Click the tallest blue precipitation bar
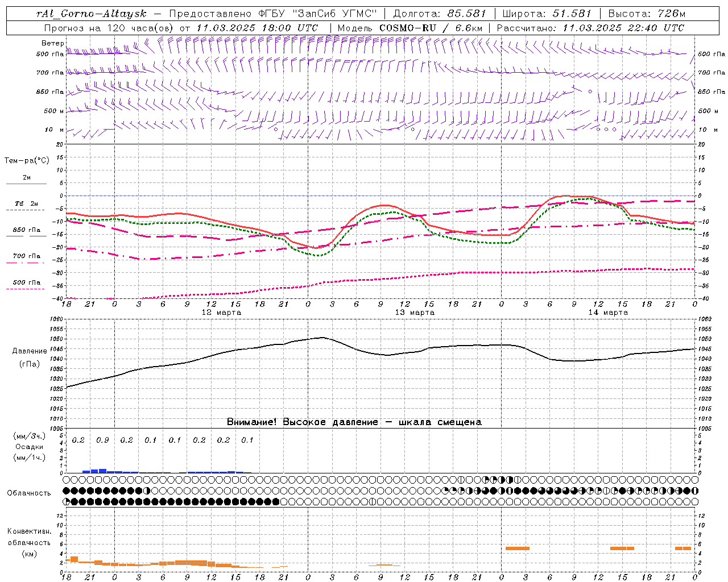The image size is (728, 582). (103, 471)
